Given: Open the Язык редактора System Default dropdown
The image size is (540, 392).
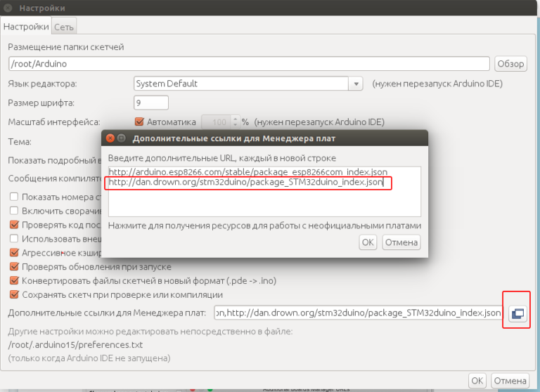Looking at the screenshot, I should click(x=247, y=84).
